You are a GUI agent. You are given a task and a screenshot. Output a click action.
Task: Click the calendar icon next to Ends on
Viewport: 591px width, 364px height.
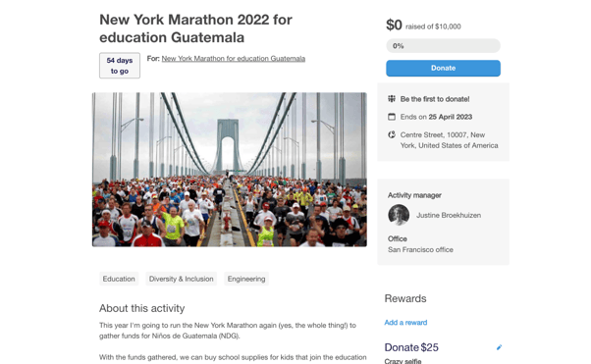click(392, 117)
